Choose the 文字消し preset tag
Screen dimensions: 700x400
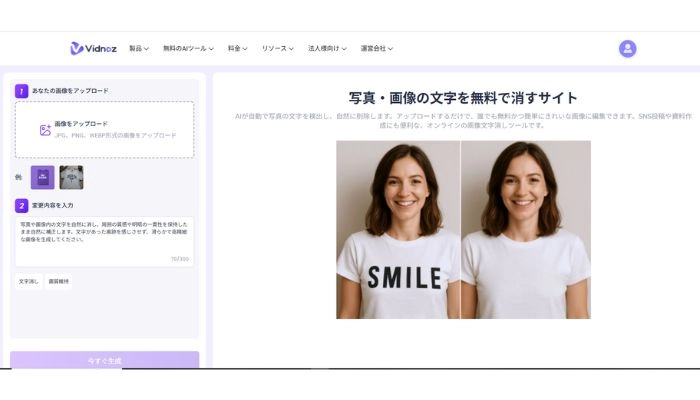pos(29,282)
